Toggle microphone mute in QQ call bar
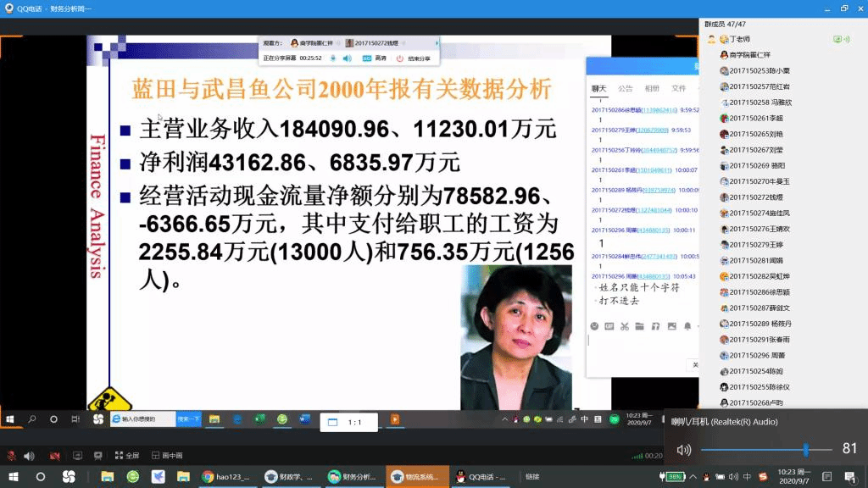Image resolution: width=868 pixels, height=488 pixels. tap(12, 456)
